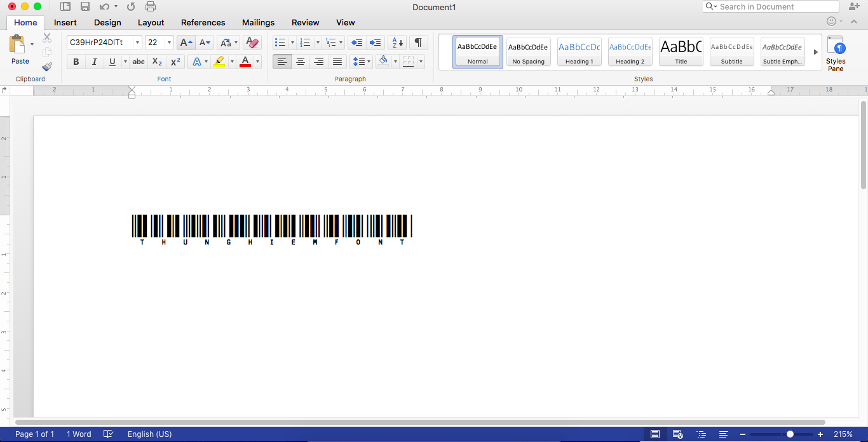Toggle Italic formatting

94,62
